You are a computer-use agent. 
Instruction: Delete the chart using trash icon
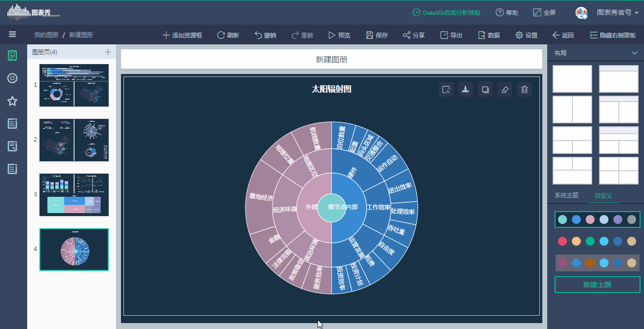(x=524, y=89)
